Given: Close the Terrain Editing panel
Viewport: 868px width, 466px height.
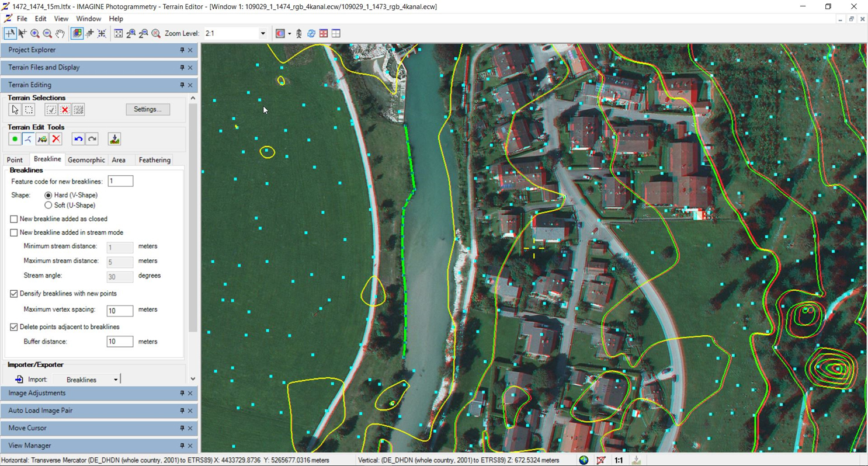Looking at the screenshot, I should [190, 85].
